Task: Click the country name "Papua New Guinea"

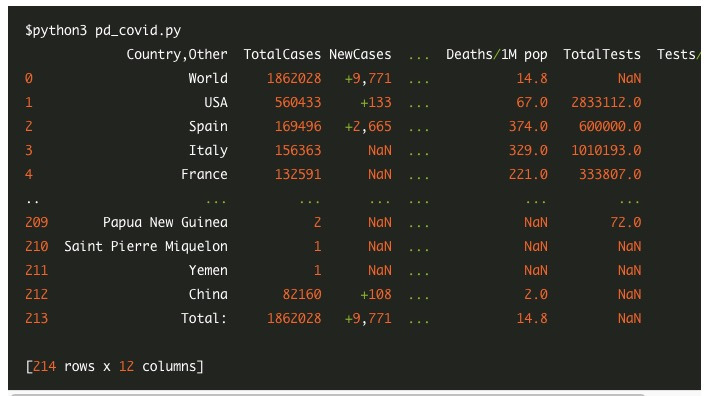Action: (165, 223)
